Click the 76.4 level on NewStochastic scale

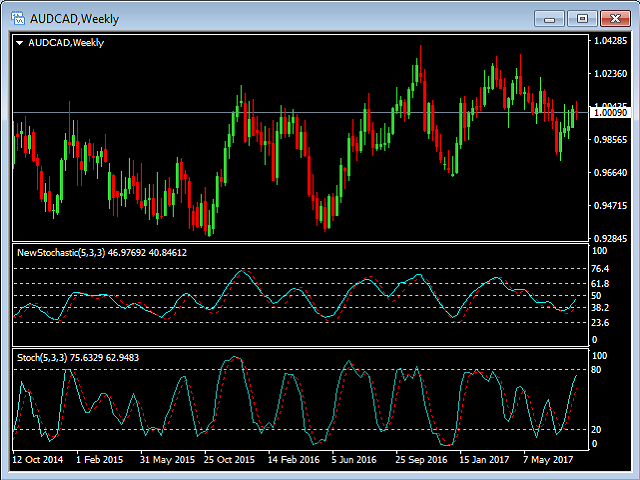click(x=601, y=269)
